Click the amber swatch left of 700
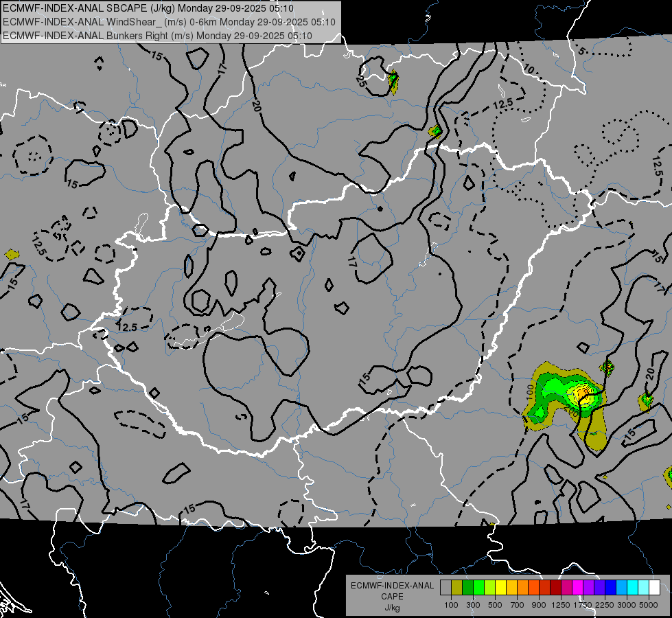Viewport: 672px width, 618px height. (x=511, y=588)
